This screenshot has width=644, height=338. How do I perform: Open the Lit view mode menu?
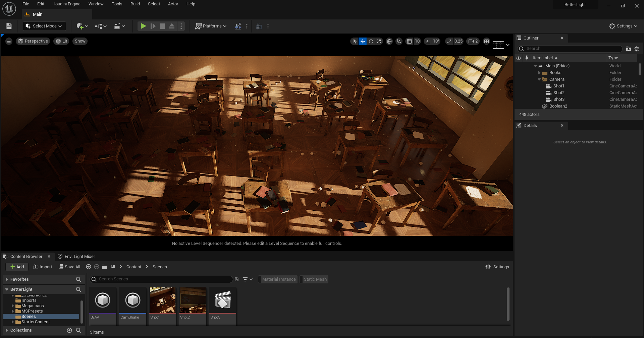(x=61, y=41)
